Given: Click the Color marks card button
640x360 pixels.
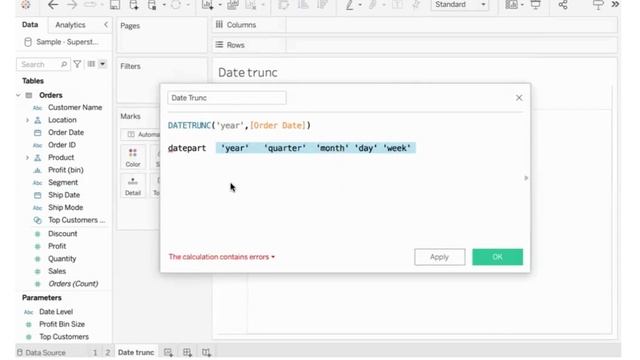Looking at the screenshot, I should tap(133, 158).
